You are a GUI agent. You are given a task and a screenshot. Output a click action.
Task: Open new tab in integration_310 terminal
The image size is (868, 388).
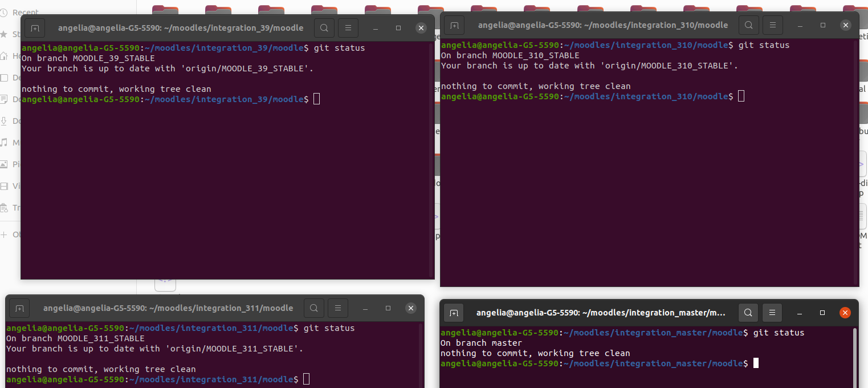(454, 25)
